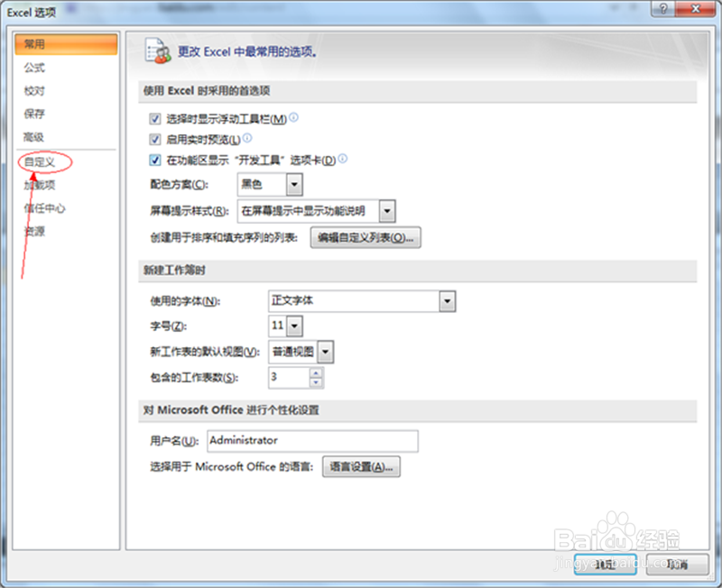This screenshot has width=722, height=588.
Task: Decrease 包含的工作表数 with down arrow
Action: [316, 382]
